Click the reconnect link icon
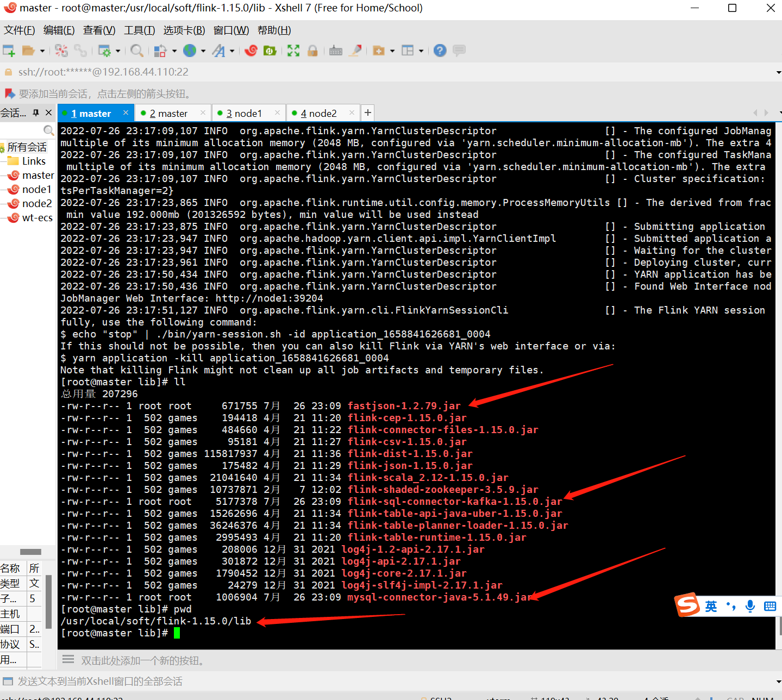Viewport: 782px width, 700px height. point(80,51)
